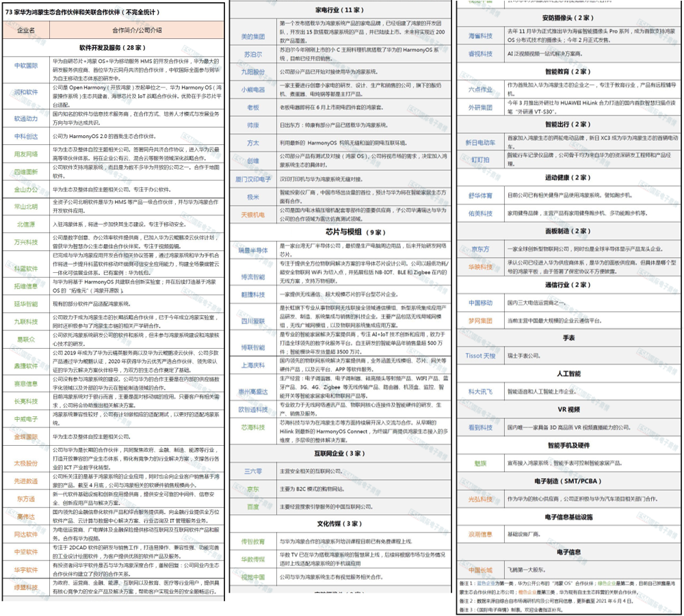Screen dimensions: 684x616
Task: Select the 中科创达 row name
Action: point(26,137)
